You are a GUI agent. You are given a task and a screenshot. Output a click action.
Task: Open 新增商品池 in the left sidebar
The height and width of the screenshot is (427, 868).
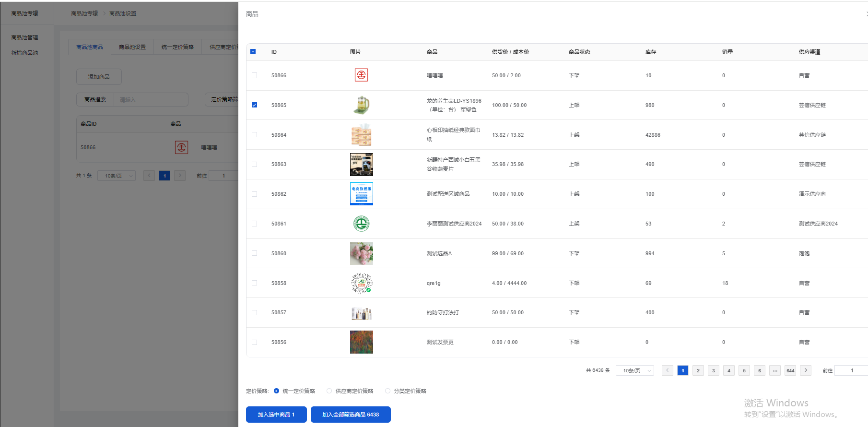(x=25, y=53)
